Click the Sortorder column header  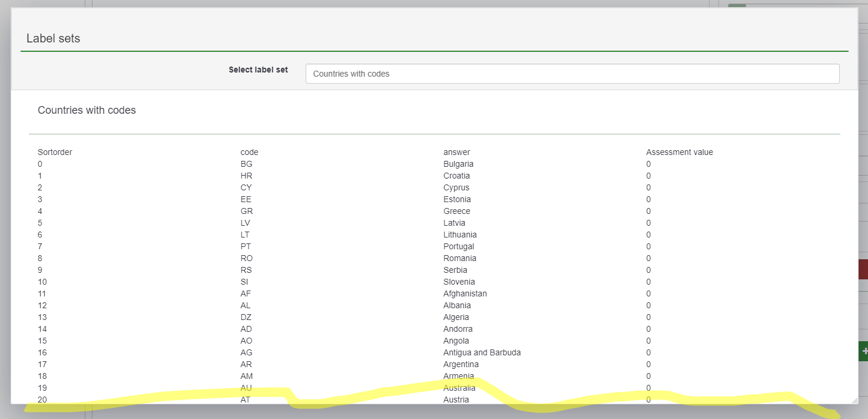pyautogui.click(x=55, y=152)
